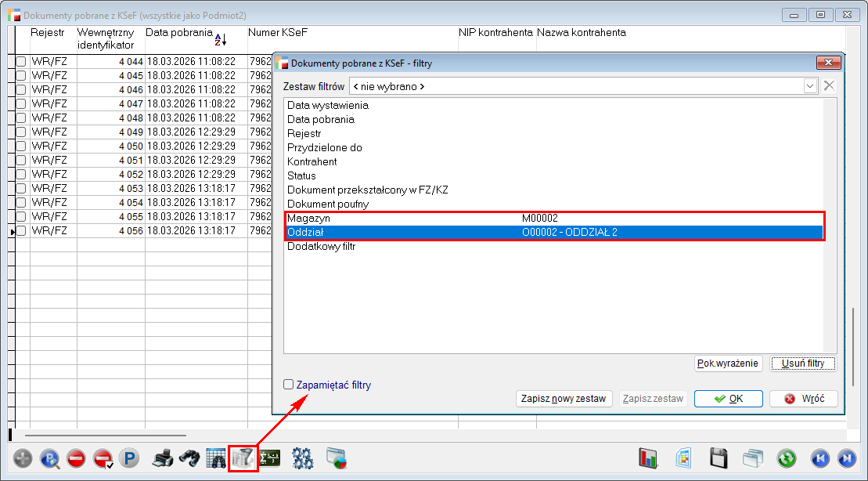Click the Usuń filtry button

click(x=803, y=363)
